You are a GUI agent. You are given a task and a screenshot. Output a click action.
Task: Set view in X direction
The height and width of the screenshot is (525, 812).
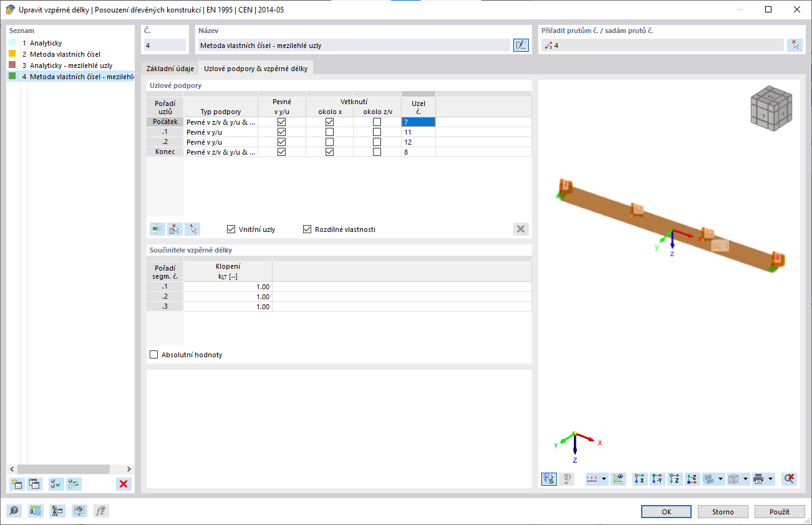[639, 479]
